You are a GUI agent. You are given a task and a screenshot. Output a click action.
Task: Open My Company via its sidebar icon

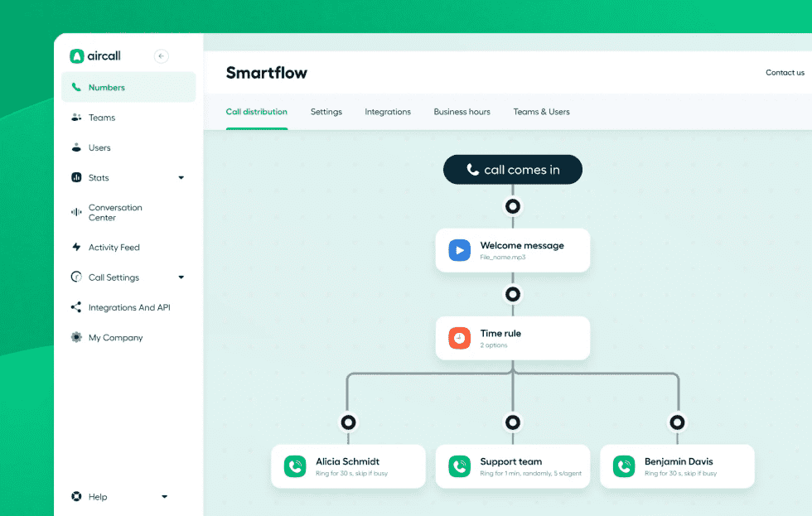[77, 337]
